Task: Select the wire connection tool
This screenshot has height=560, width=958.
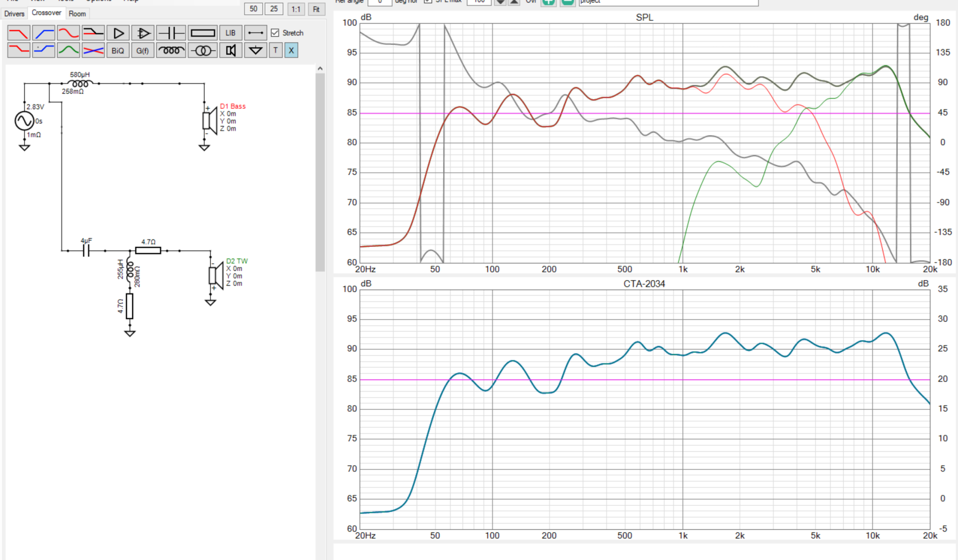Action: [x=255, y=33]
